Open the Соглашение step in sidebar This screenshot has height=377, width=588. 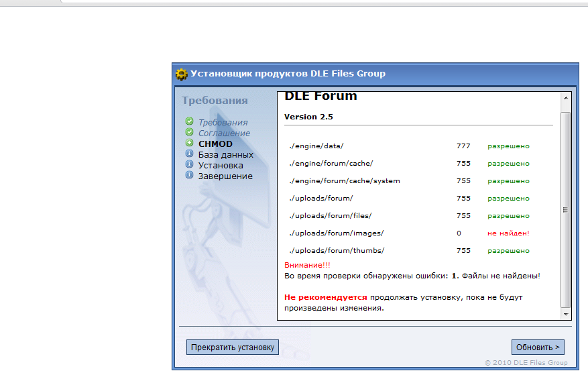point(224,133)
